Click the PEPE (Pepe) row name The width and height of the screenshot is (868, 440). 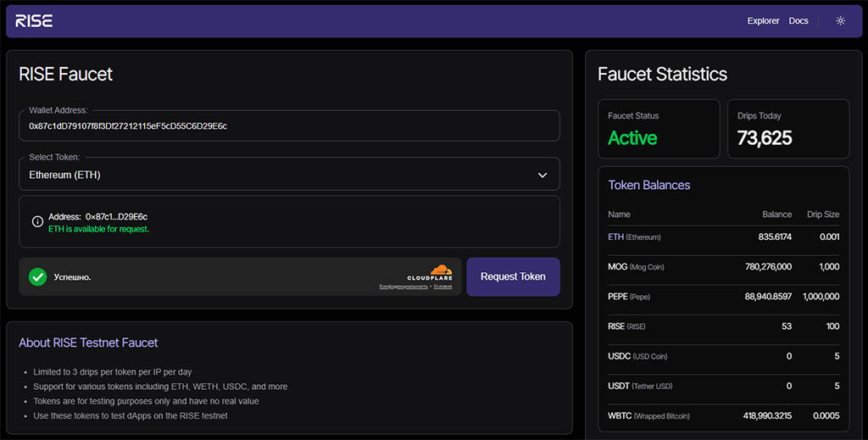click(x=629, y=297)
